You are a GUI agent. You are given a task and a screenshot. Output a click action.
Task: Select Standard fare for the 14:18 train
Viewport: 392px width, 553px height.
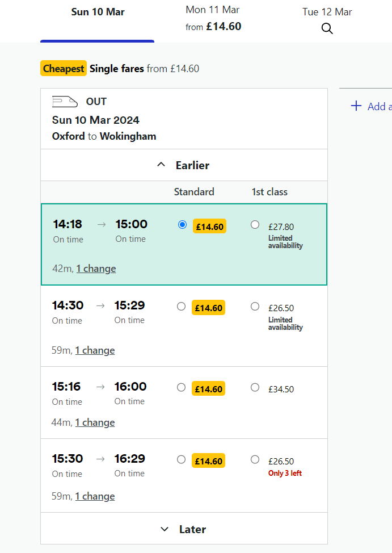point(182,225)
